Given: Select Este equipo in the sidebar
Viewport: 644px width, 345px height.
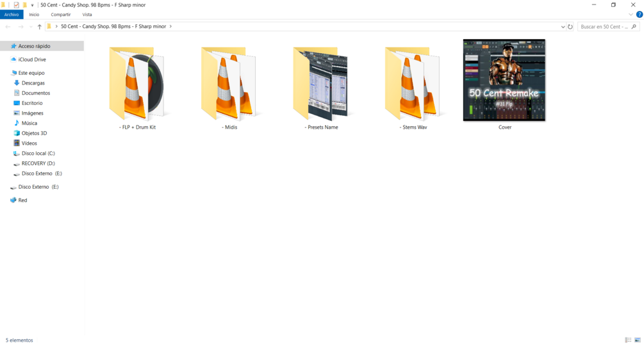Looking at the screenshot, I should pos(31,72).
